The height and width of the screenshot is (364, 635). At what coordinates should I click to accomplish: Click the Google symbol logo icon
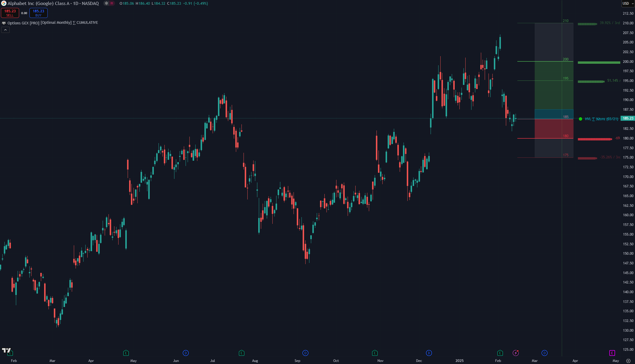click(4, 4)
